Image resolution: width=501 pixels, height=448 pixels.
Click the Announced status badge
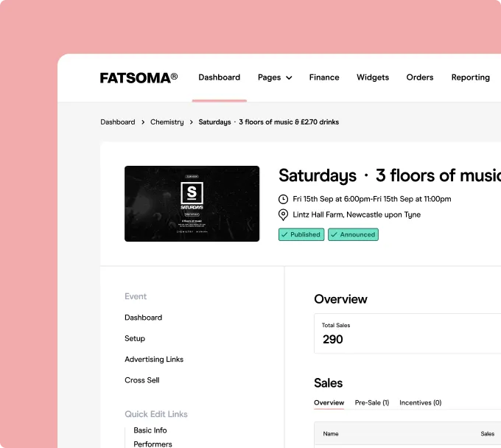[353, 234]
